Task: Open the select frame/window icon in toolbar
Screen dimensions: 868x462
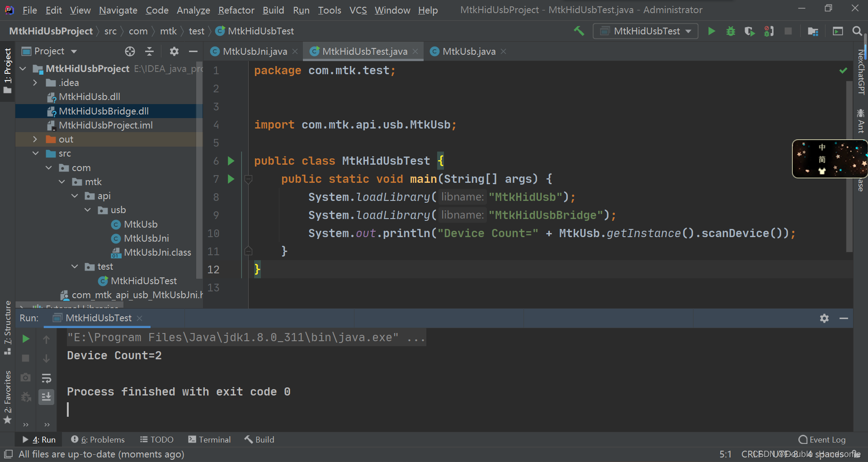Action: [838, 31]
